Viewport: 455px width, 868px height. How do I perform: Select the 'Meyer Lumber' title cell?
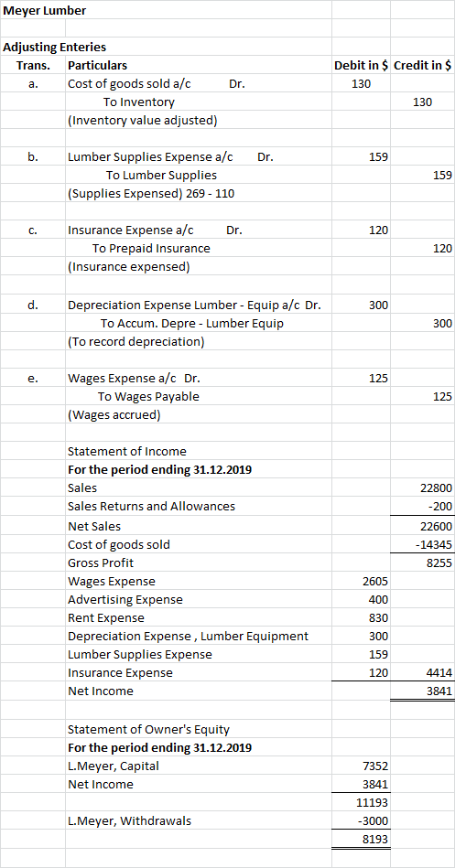(x=44, y=10)
